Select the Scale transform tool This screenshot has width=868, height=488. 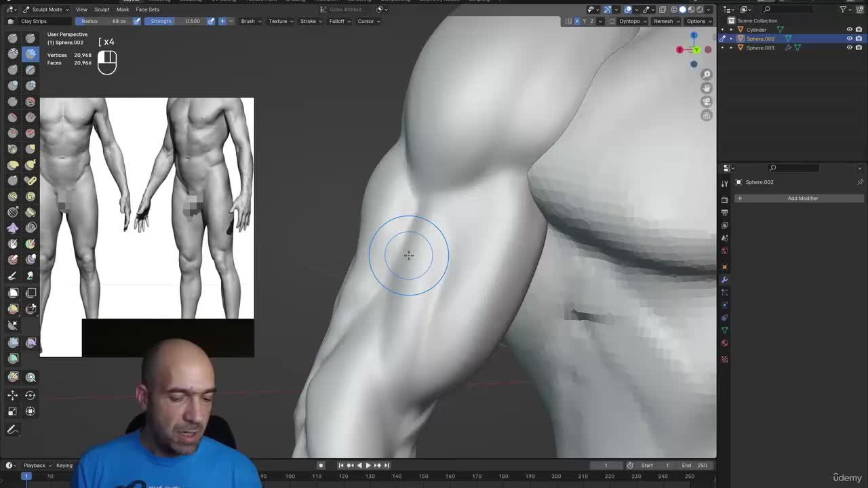(x=13, y=411)
